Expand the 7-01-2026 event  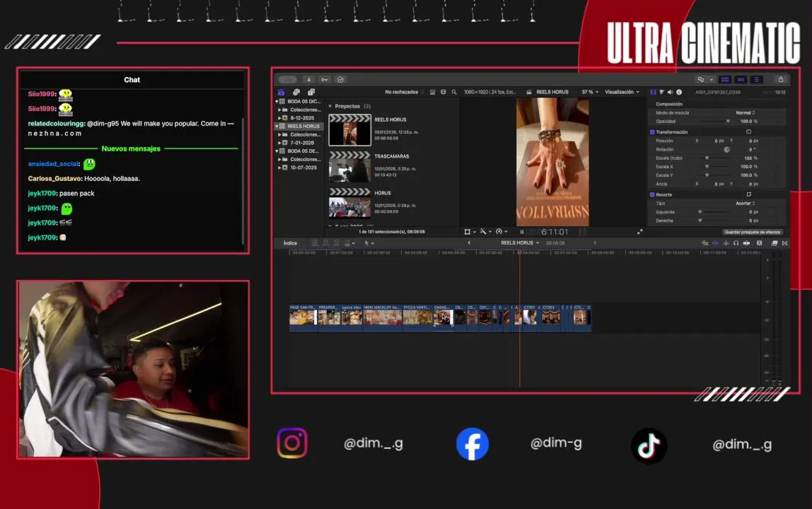[279, 143]
